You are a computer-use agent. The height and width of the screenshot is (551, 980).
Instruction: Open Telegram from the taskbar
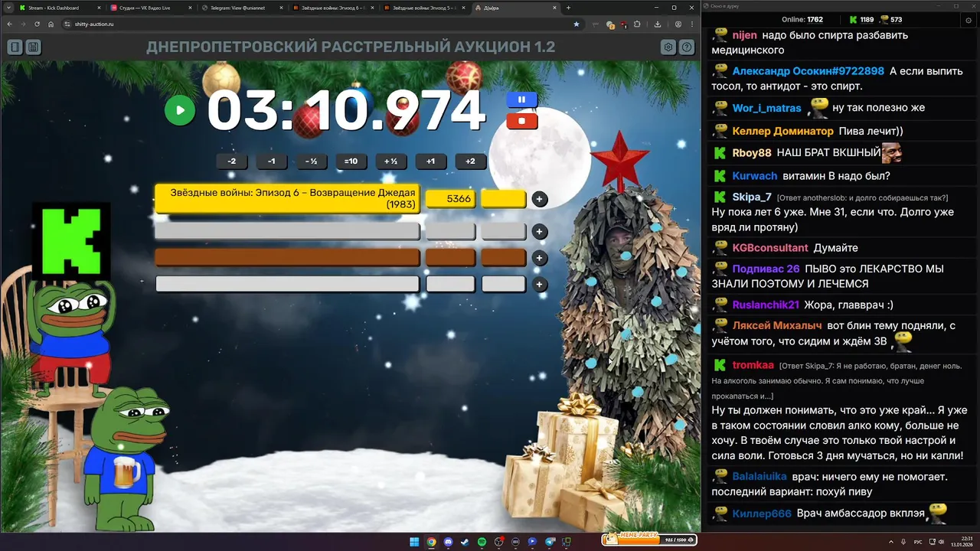[x=549, y=542]
